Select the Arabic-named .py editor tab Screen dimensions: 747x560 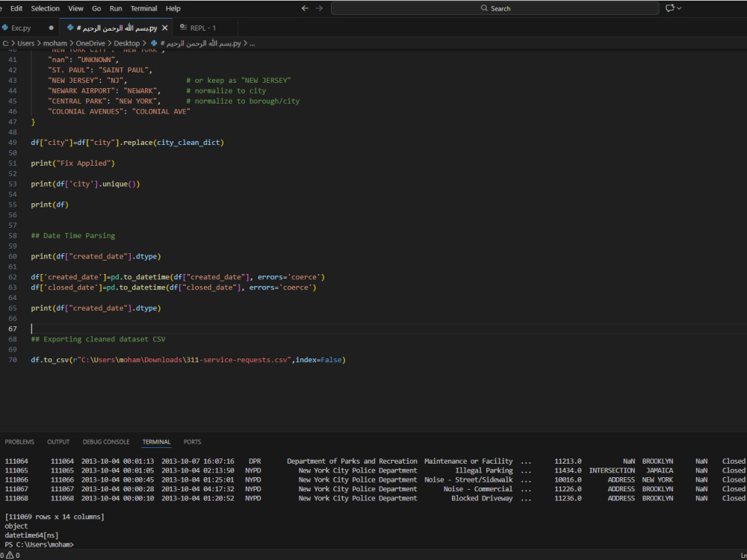(117, 28)
